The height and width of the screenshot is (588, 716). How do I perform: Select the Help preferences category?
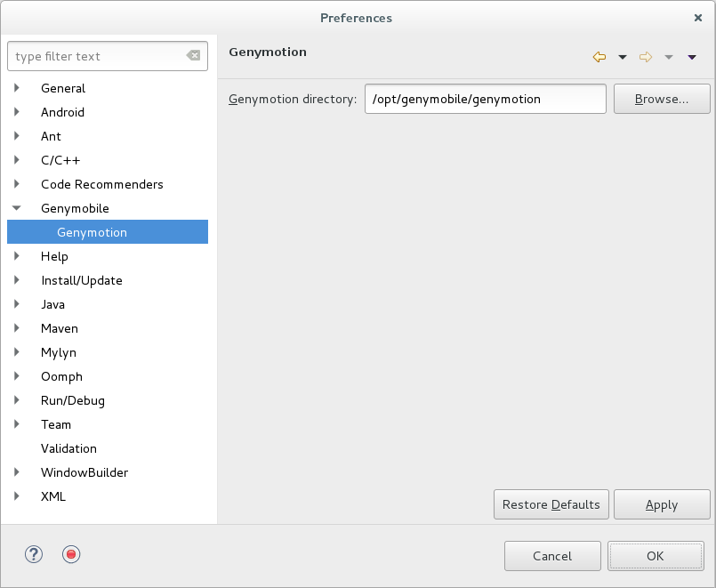tap(54, 256)
